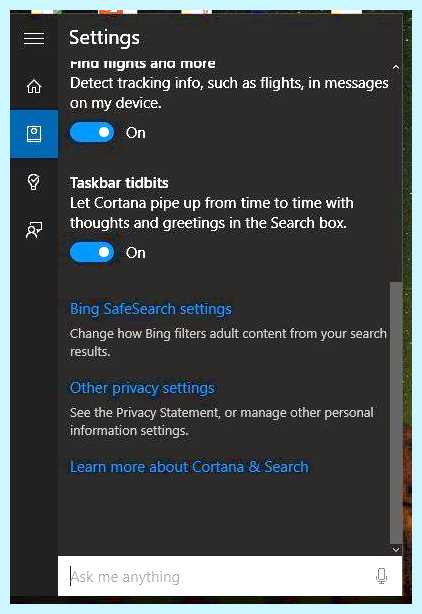Disable the Taskbar tidbits toggle
Viewport: 422px width, 614px height.
point(92,253)
